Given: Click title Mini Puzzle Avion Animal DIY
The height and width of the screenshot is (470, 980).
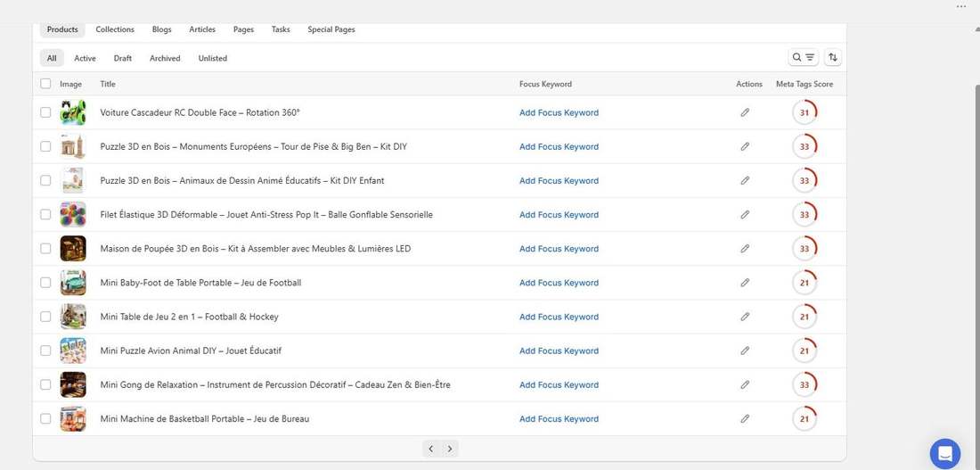Looking at the screenshot, I should 191,350.
